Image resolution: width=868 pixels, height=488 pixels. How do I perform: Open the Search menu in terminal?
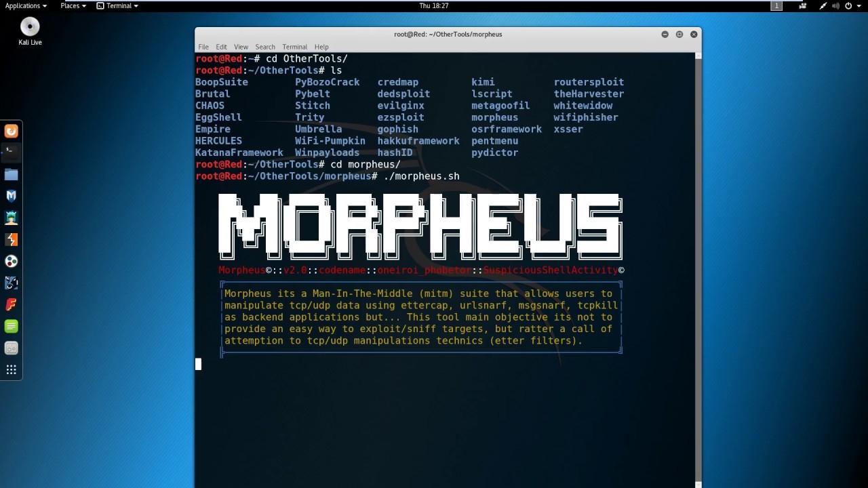point(265,47)
